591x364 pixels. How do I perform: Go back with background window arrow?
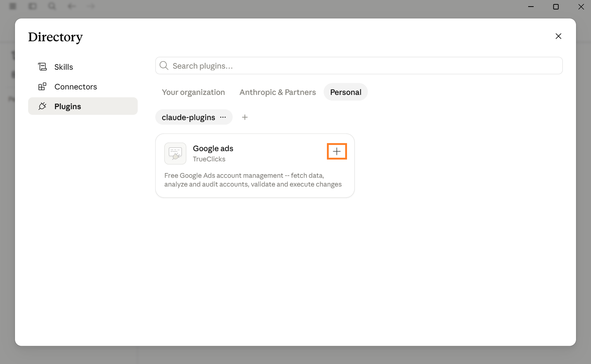pyautogui.click(x=72, y=6)
